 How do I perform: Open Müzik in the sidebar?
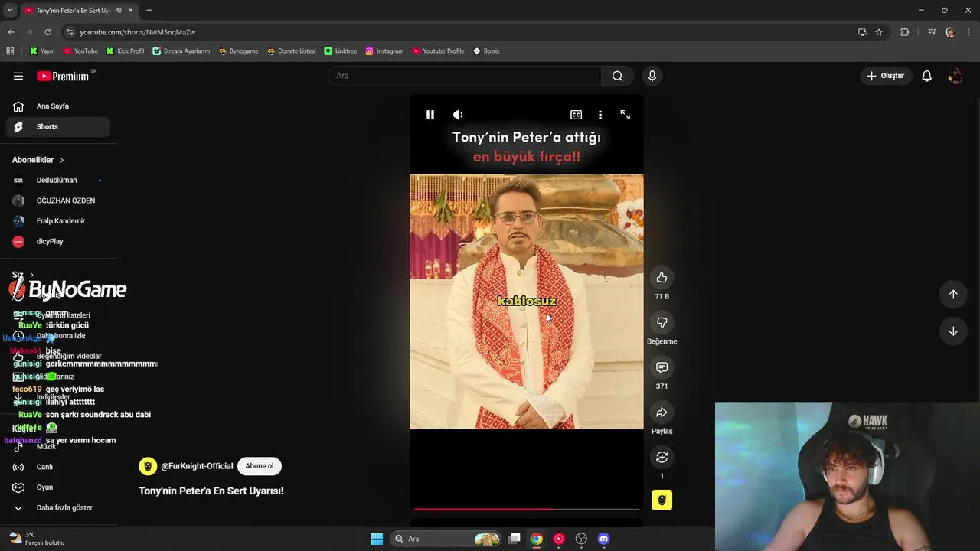coord(57,446)
